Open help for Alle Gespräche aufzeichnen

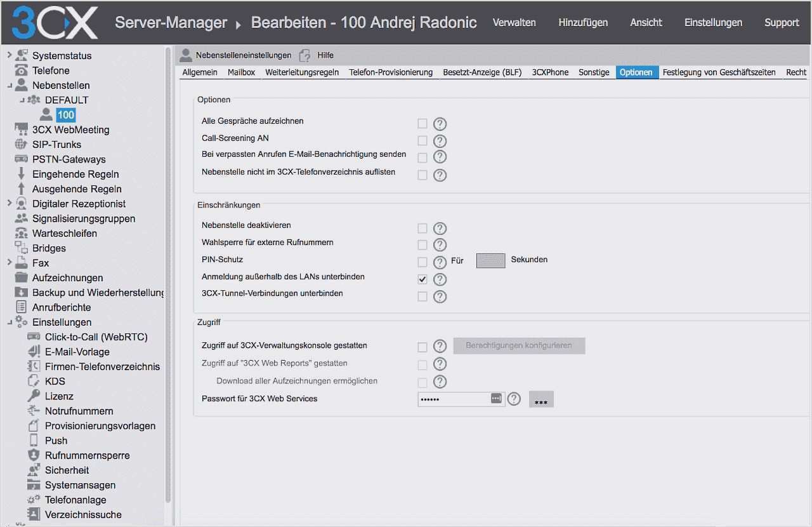point(440,124)
